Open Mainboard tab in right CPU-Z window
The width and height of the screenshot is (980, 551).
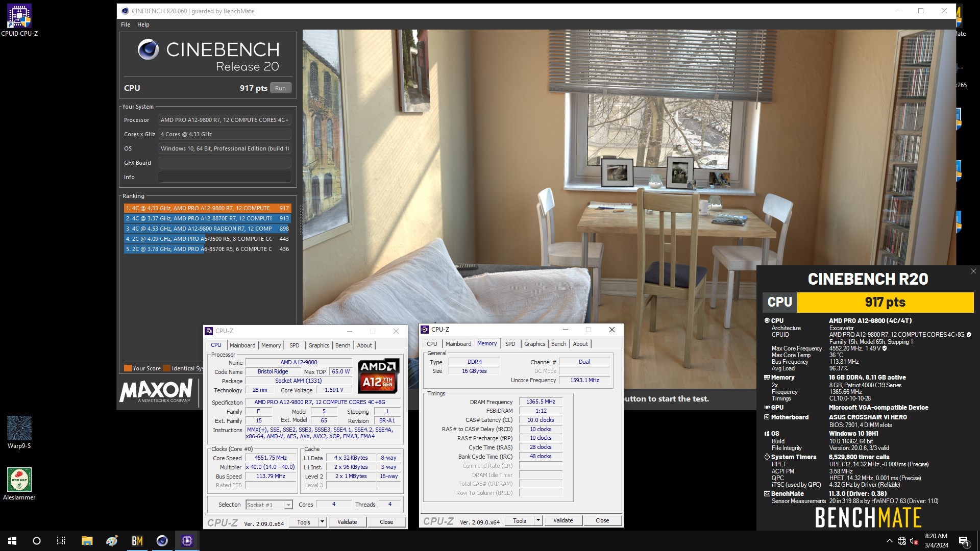point(458,344)
